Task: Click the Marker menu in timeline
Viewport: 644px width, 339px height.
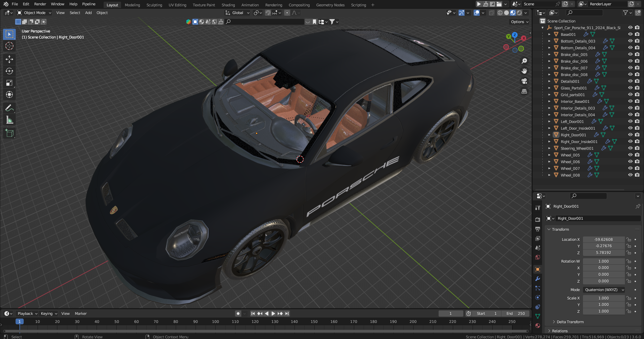Action: (80, 314)
